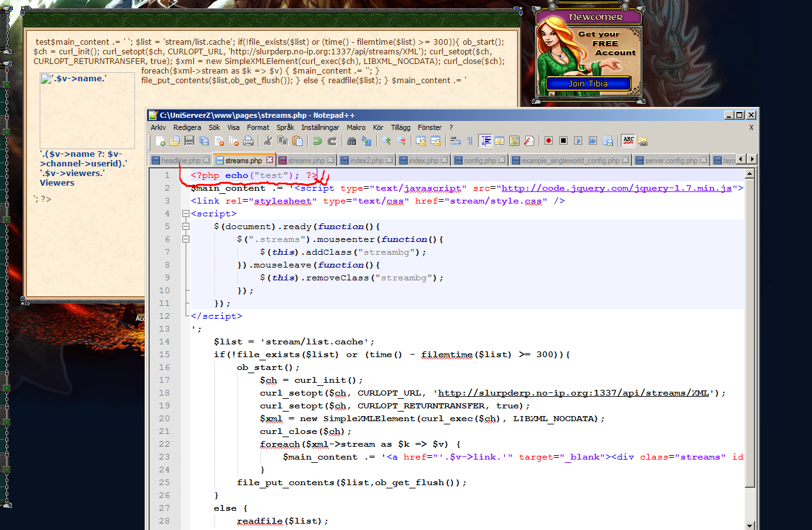The height and width of the screenshot is (530, 812).
Task: Toggle word wrap
Action: pyautogui.click(x=456, y=141)
